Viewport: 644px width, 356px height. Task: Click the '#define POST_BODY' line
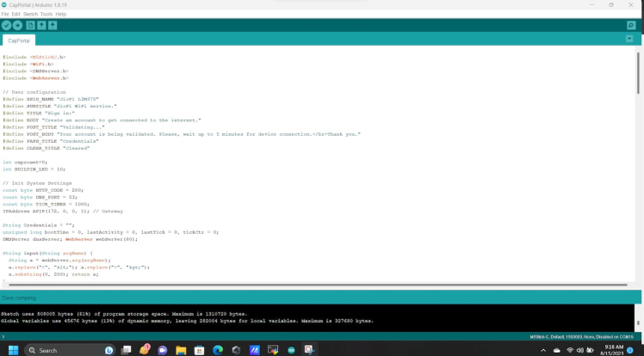coord(182,134)
